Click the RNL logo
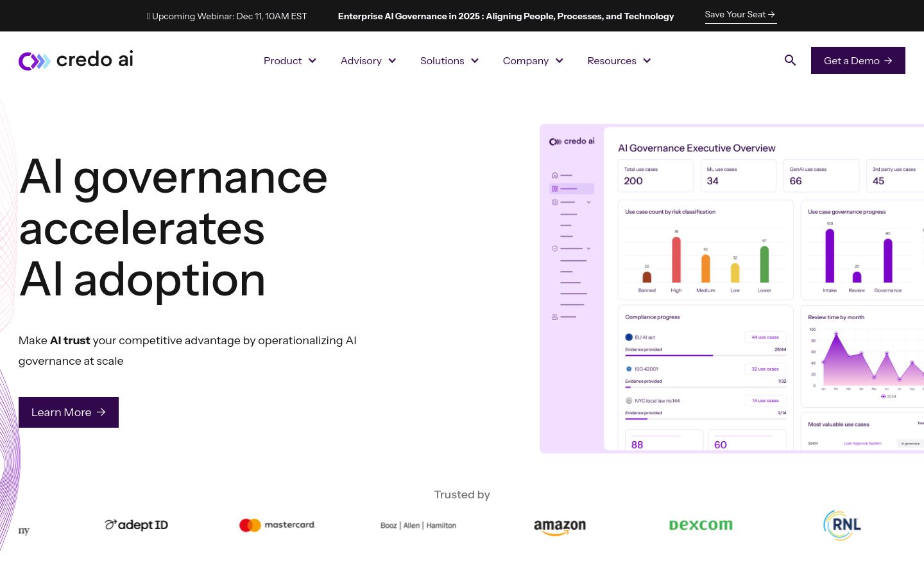924x578 pixels. click(842, 525)
